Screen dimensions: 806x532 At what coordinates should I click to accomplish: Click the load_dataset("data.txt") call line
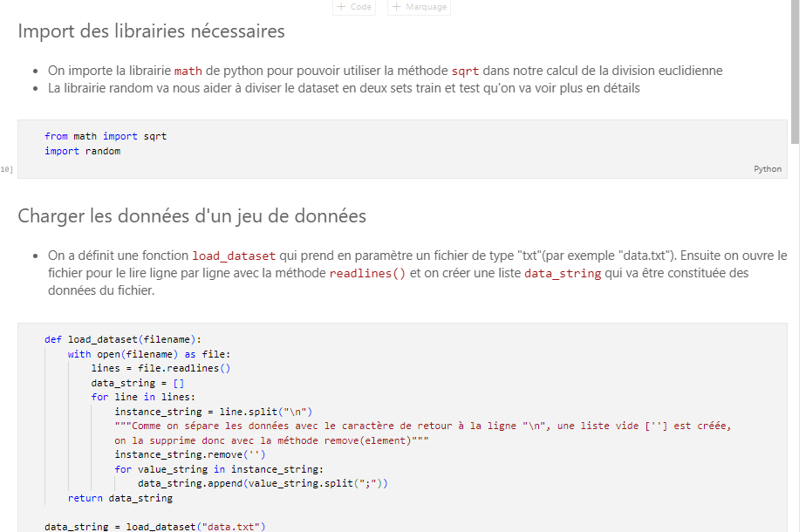tap(155, 527)
